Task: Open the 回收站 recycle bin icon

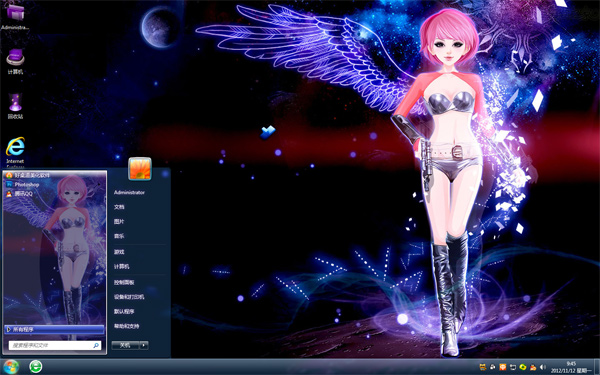Action: [x=15, y=106]
